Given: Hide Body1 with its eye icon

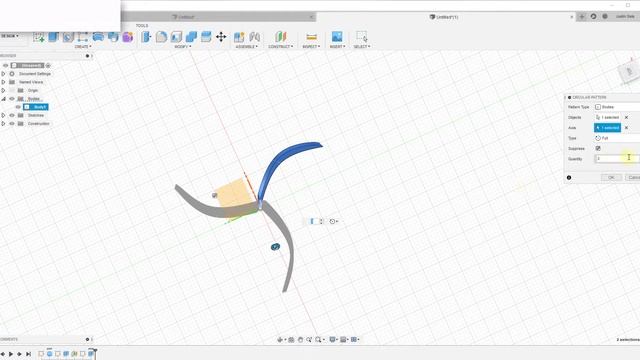Looking at the screenshot, I should click(x=18, y=107).
